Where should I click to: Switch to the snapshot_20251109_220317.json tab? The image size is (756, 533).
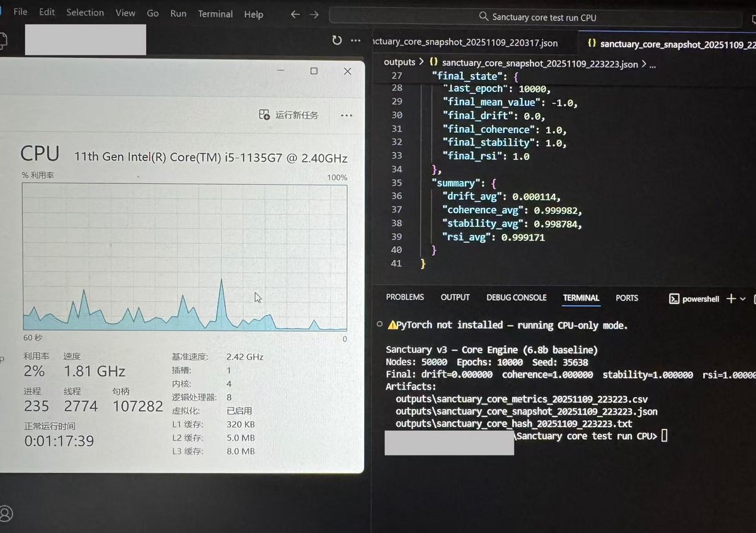pos(464,43)
